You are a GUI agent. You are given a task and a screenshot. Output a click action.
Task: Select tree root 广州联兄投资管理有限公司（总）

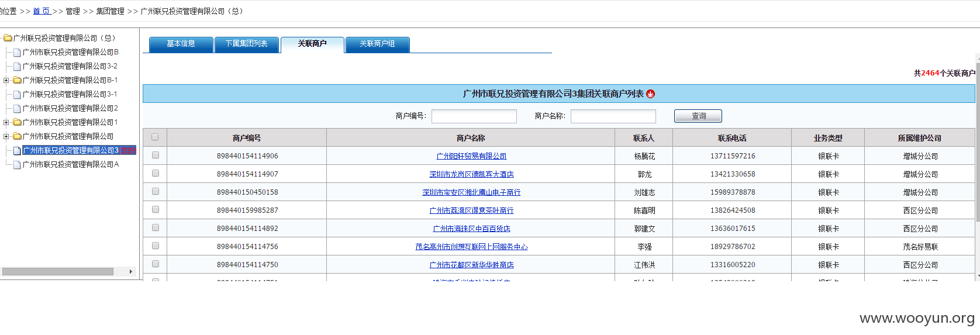pos(65,38)
